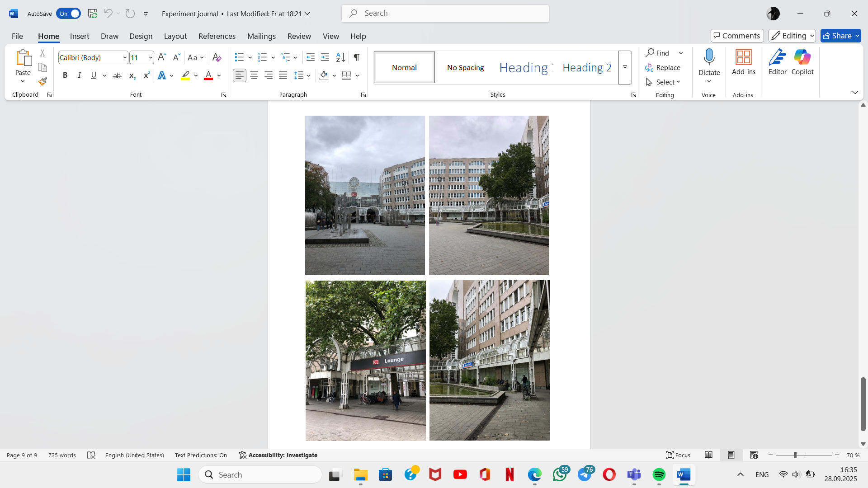The image size is (868, 488).
Task: Click the Format Painter icon
Action: click(x=42, y=82)
